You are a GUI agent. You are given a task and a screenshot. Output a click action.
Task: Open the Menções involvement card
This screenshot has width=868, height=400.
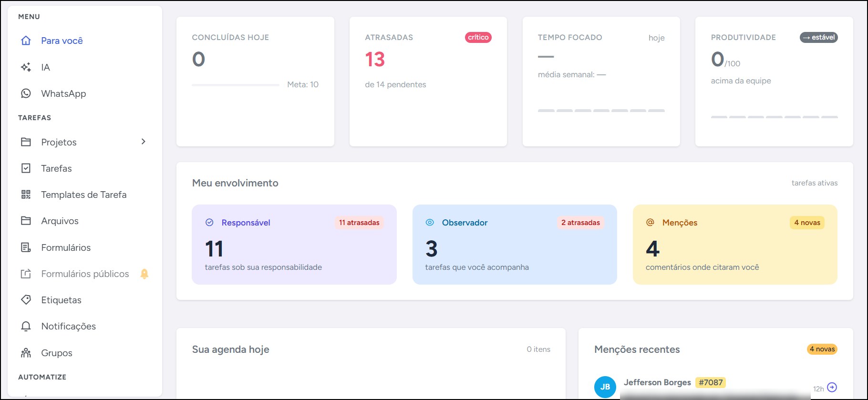coord(735,245)
